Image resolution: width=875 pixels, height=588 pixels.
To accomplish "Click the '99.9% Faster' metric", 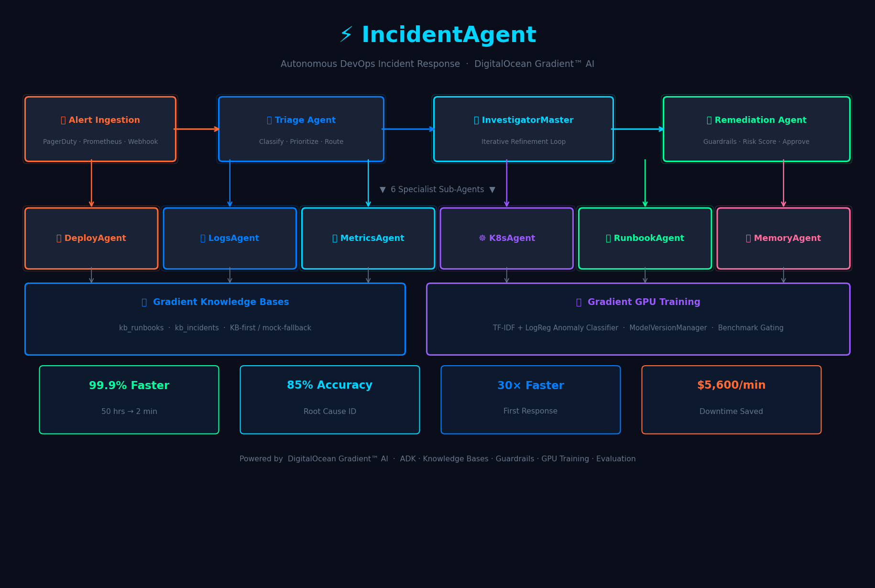I will [x=129, y=386].
